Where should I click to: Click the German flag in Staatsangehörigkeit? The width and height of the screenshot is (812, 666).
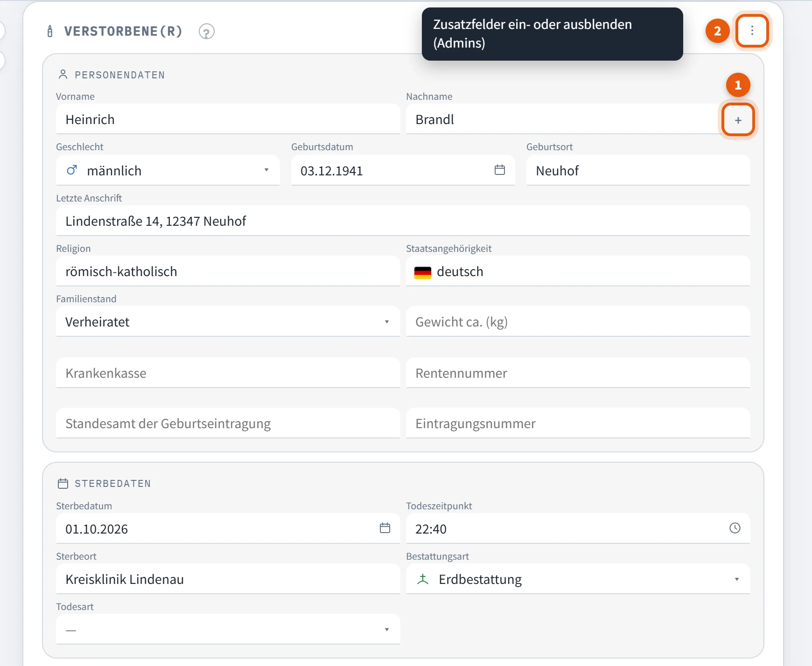click(x=422, y=272)
